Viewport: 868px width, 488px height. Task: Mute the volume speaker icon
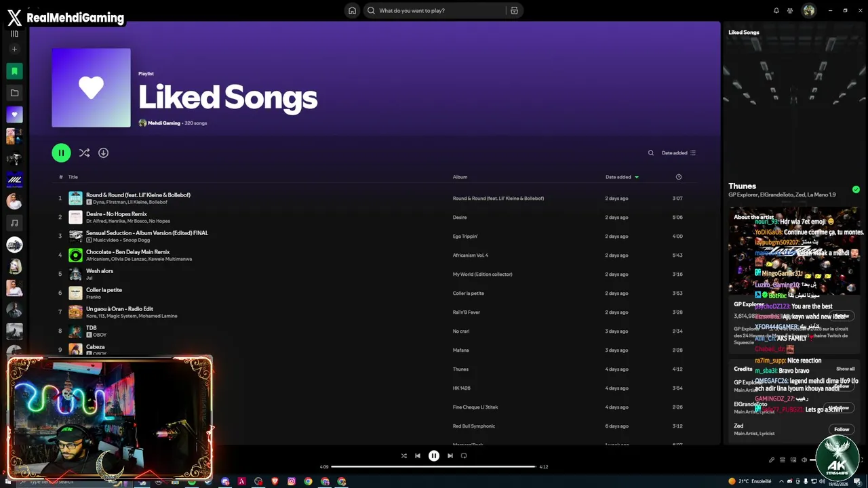click(804, 460)
